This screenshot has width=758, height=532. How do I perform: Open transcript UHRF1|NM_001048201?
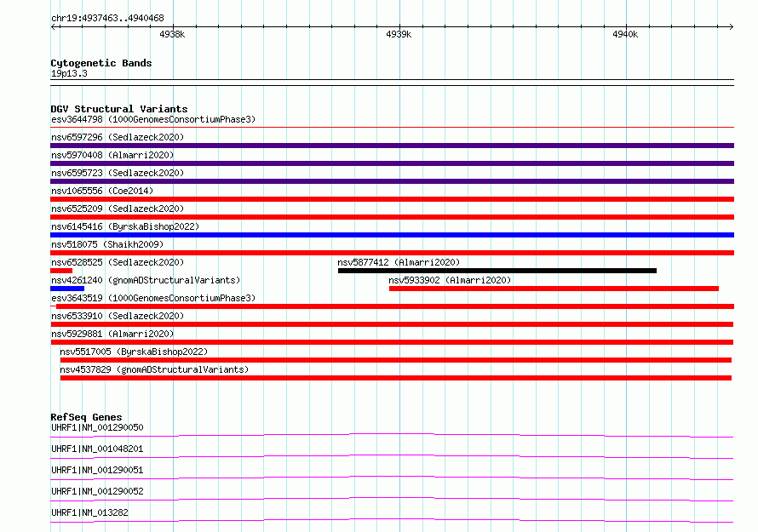[x=97, y=449]
